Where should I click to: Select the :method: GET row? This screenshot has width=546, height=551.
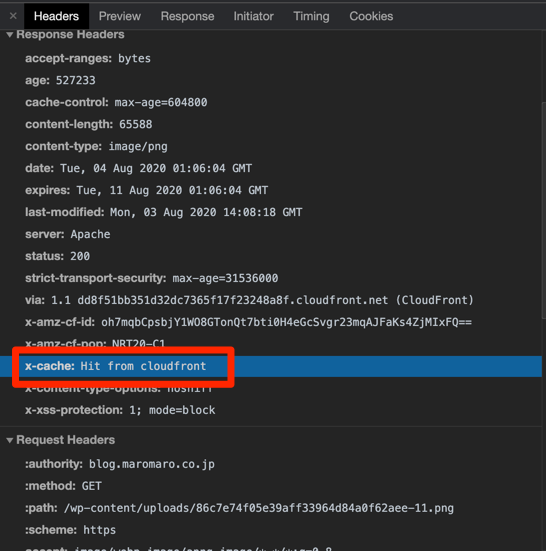tap(271, 486)
